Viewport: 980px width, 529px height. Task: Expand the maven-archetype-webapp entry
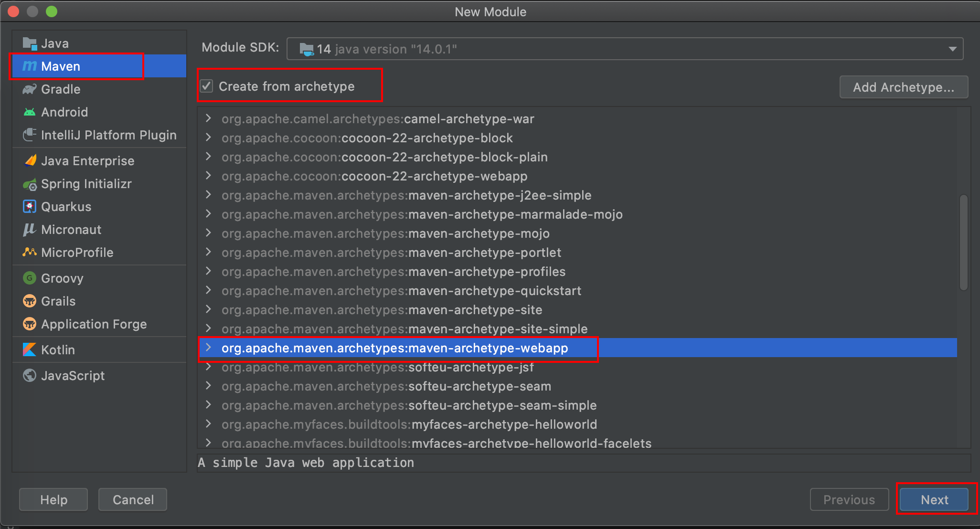(x=208, y=348)
